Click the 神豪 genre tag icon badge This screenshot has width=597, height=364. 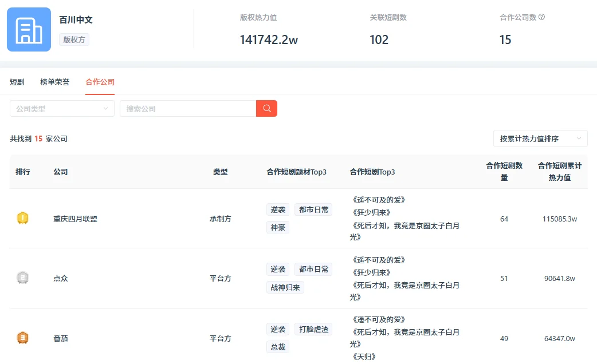pyautogui.click(x=278, y=227)
